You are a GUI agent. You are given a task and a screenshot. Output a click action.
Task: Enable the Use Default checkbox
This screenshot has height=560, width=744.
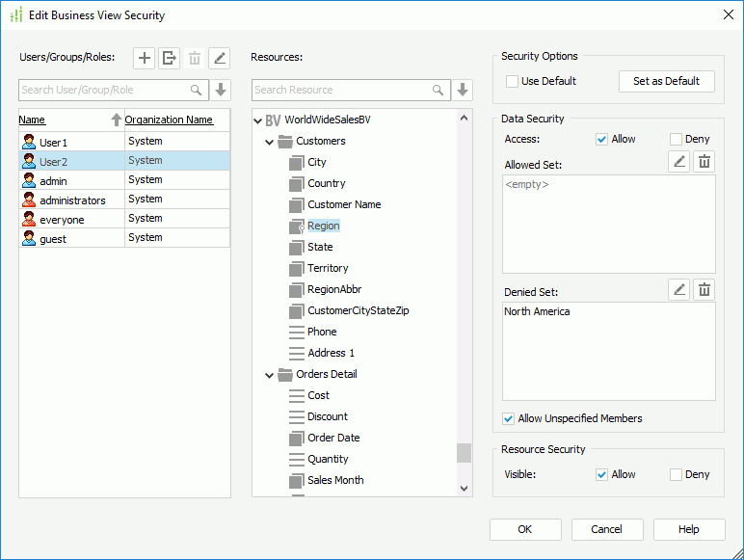[x=513, y=82]
